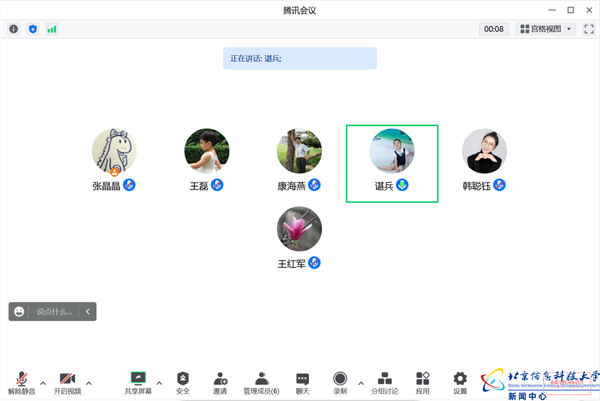Open the 聊天 chat panel

point(302,381)
